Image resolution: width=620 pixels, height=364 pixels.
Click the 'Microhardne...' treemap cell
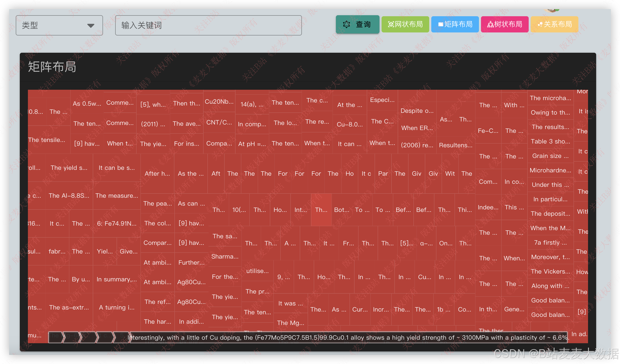(x=550, y=170)
